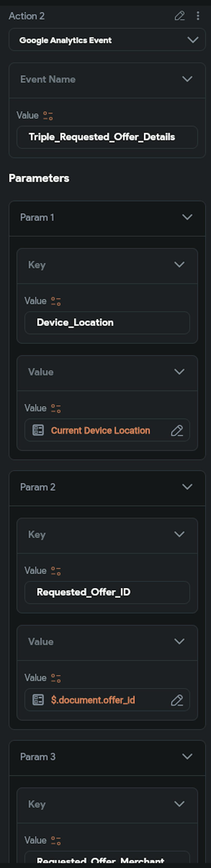Click variable icon beside Param 1 Key value
This screenshot has width=211, height=868.
tap(56, 301)
